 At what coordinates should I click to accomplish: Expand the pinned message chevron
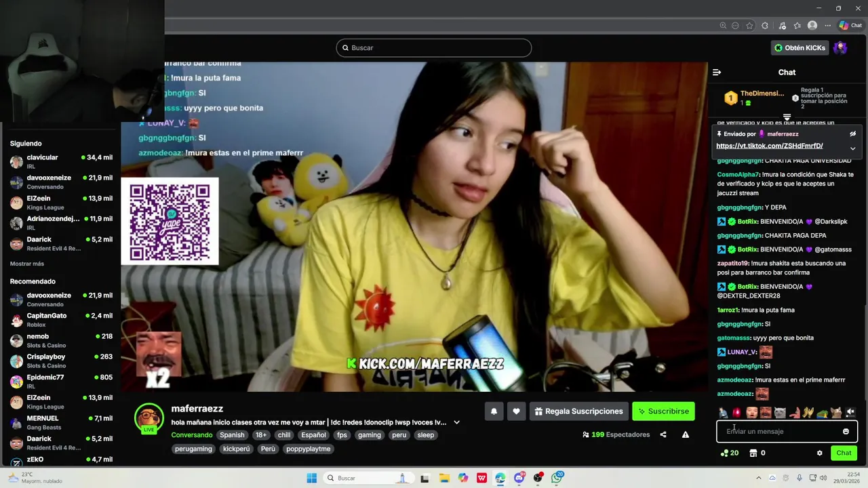852,148
